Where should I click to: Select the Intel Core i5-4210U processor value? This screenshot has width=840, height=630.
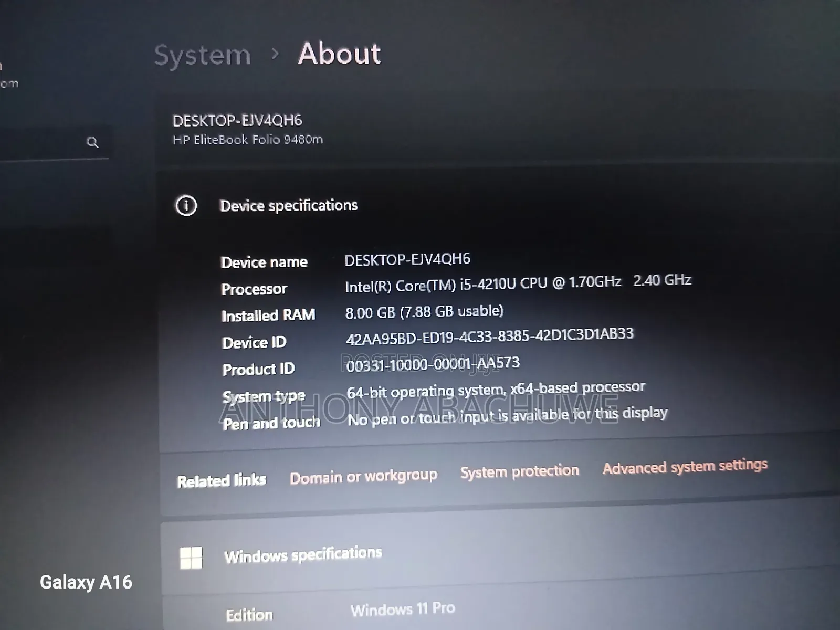(518, 283)
